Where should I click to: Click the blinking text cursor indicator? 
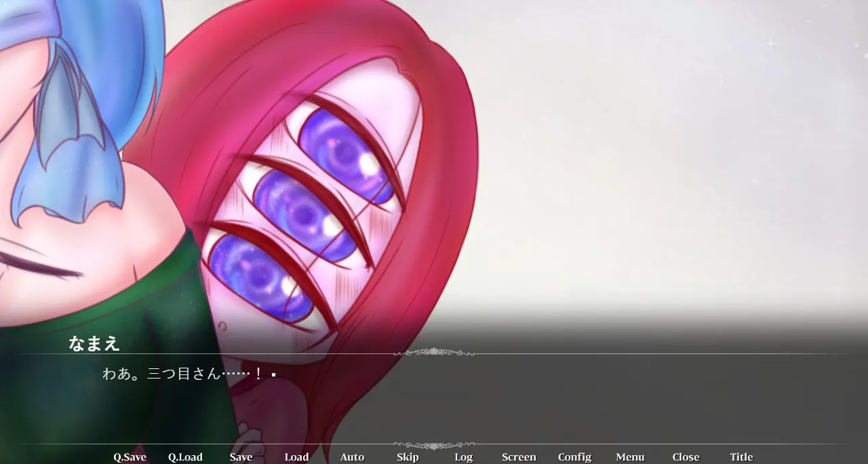pos(273,374)
